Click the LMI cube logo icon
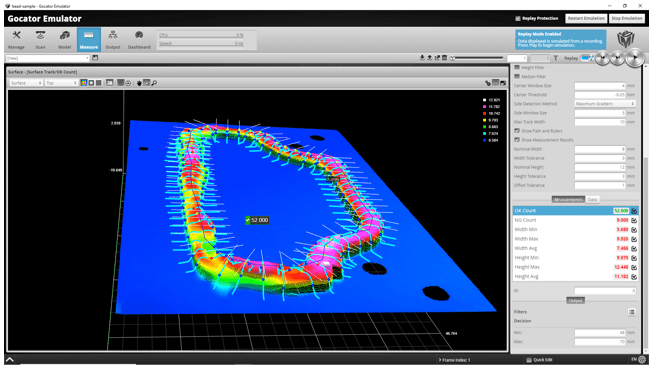Image resolution: width=654 pixels, height=369 pixels. click(626, 39)
